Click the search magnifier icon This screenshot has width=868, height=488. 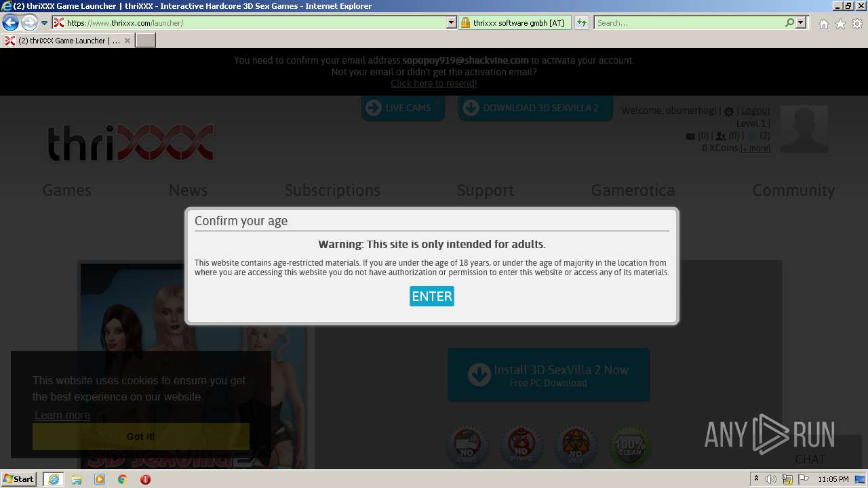789,23
